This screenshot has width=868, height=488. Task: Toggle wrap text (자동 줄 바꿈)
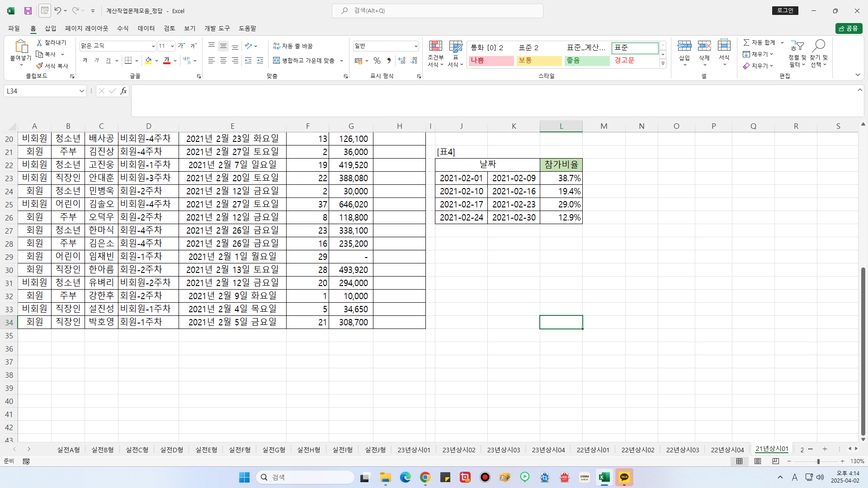tap(292, 46)
